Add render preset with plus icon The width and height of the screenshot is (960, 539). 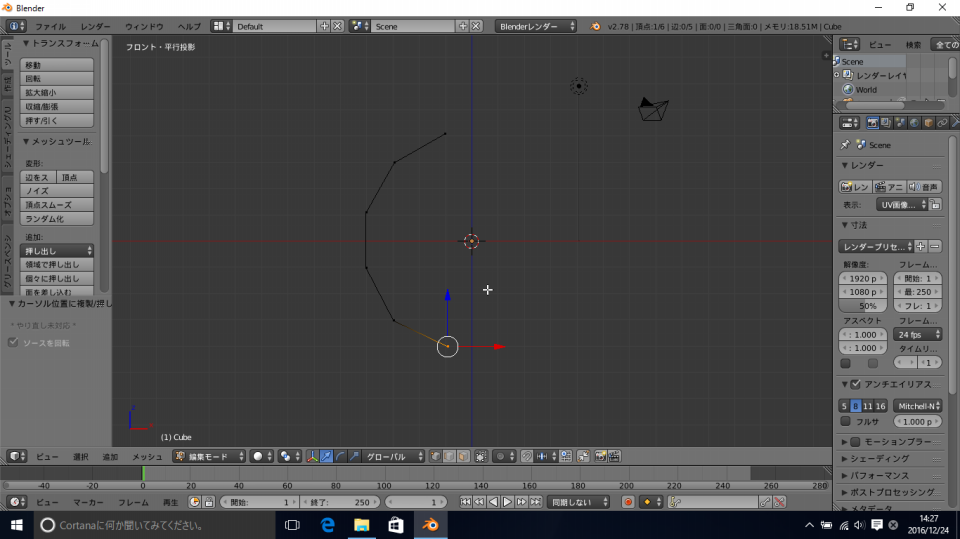921,246
